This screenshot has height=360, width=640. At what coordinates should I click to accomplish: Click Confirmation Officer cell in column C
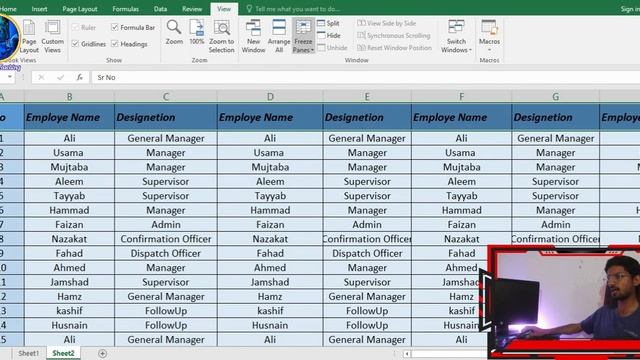coord(166,239)
